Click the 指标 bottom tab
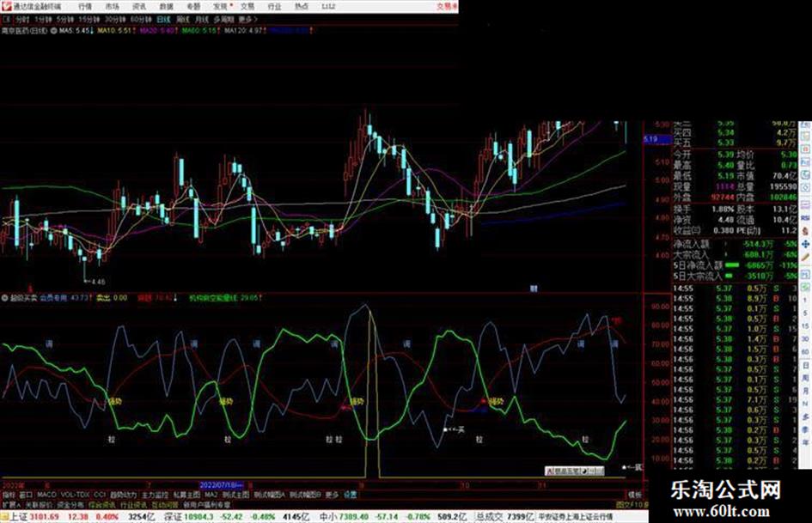 click(x=9, y=495)
